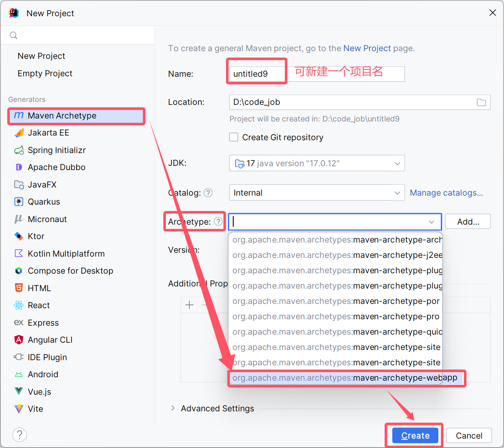Click the Vue.js logo icon
504x448 pixels.
point(19,391)
